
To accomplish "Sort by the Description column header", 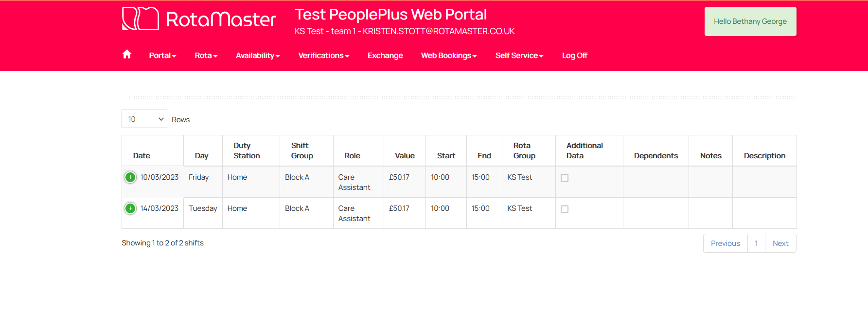I will (x=764, y=151).
